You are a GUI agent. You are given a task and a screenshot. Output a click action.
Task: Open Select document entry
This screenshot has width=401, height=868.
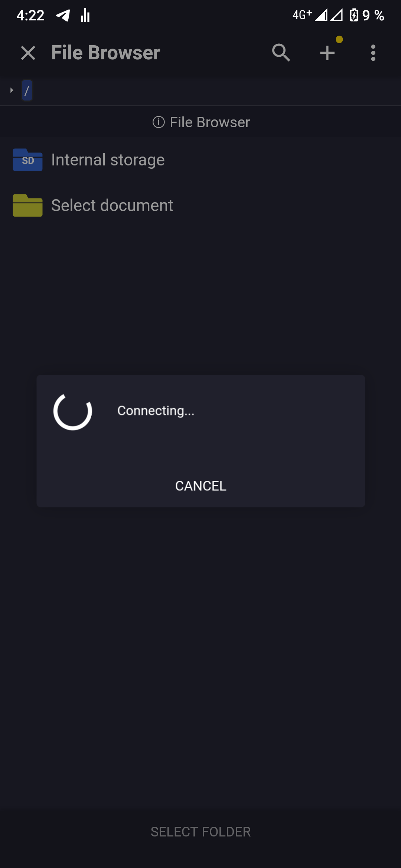tap(200, 205)
